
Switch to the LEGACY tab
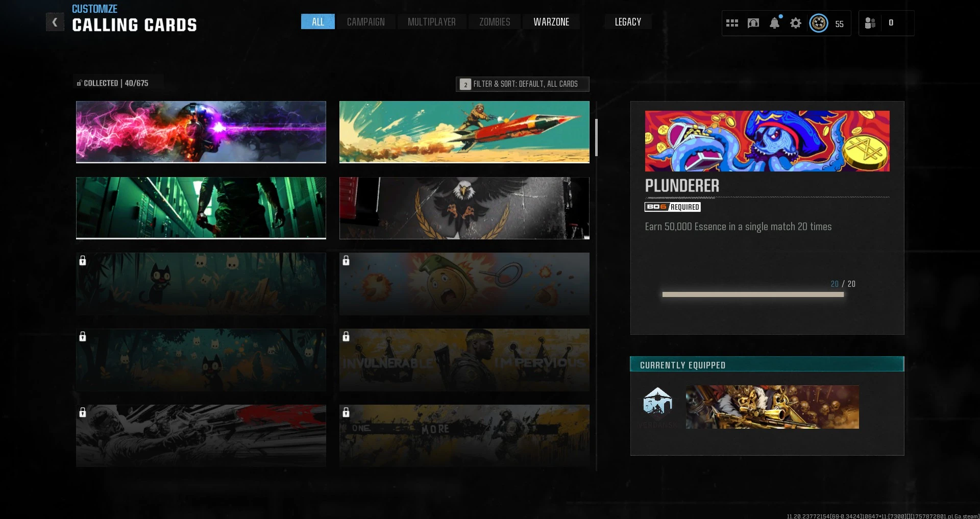pyautogui.click(x=628, y=22)
